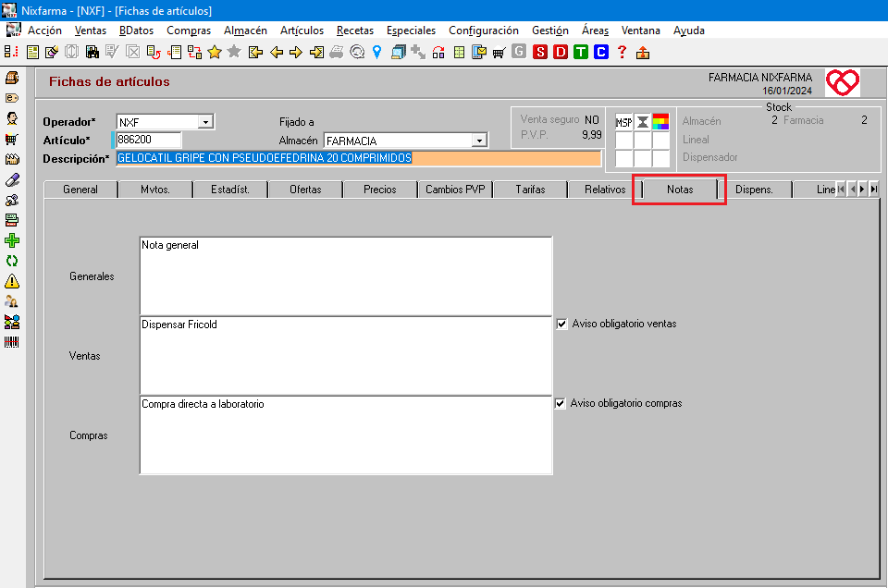This screenshot has width=888, height=588.
Task: Click the green pharmacy cross sidebar icon
Action: coord(12,240)
